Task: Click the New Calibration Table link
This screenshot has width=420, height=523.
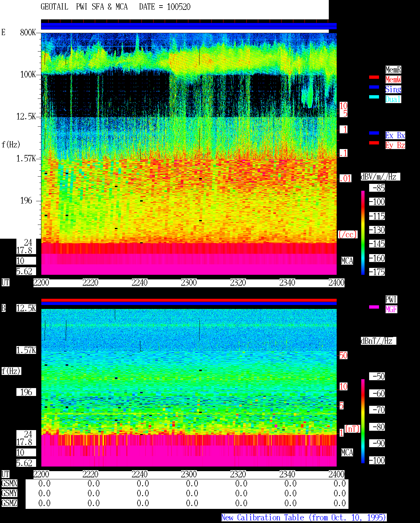Action: click(x=304, y=517)
